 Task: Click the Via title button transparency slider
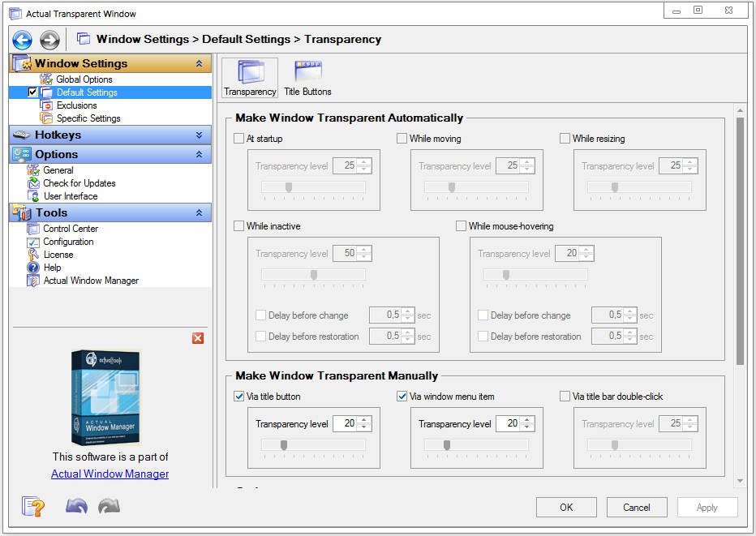coord(313,444)
